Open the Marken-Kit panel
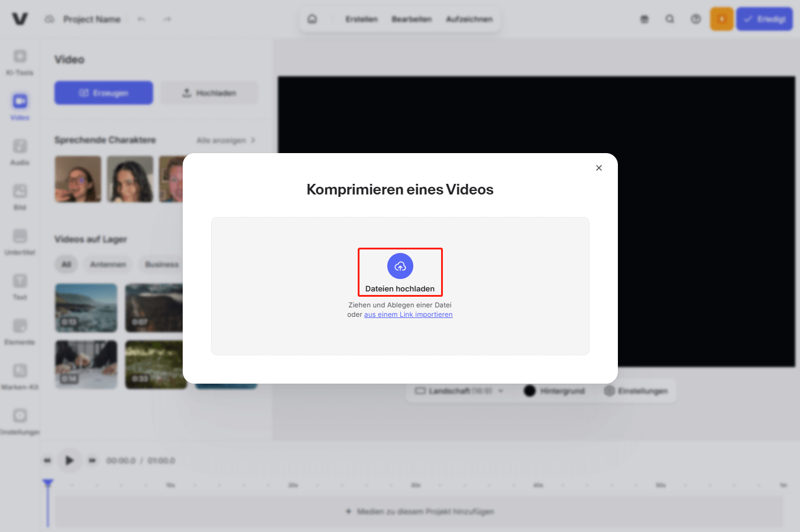This screenshot has height=532, width=800. 20,376
